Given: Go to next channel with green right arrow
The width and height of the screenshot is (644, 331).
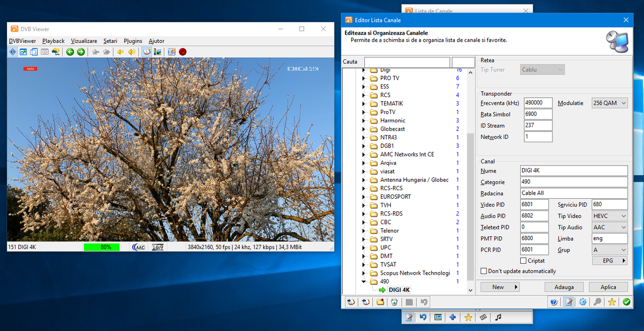Looking at the screenshot, I should pos(81,52).
